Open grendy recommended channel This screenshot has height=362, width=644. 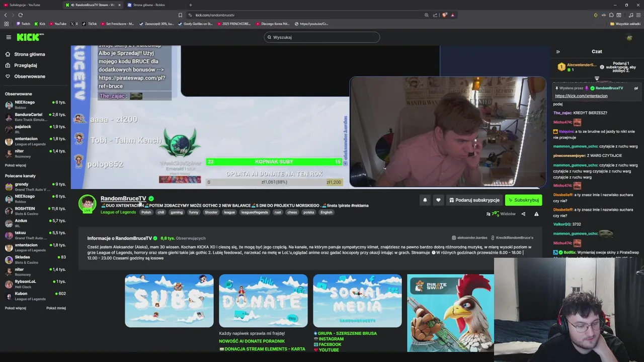pos(35,187)
